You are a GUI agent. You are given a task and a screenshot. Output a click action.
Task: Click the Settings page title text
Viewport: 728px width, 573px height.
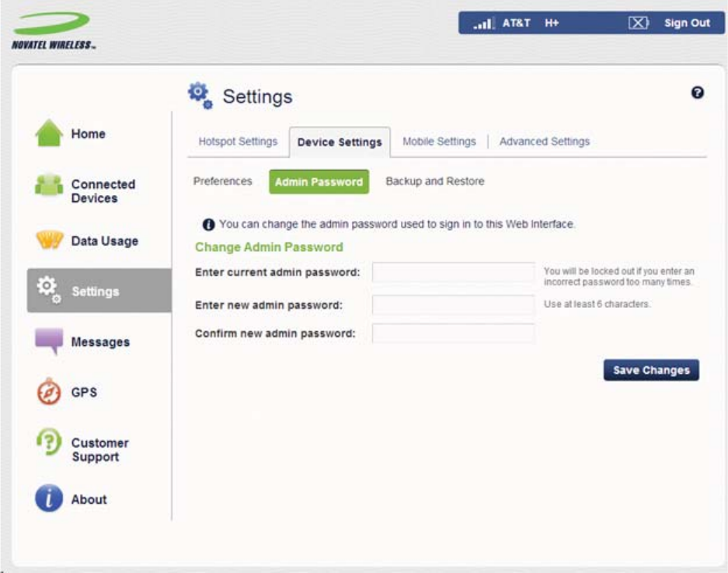point(257,96)
